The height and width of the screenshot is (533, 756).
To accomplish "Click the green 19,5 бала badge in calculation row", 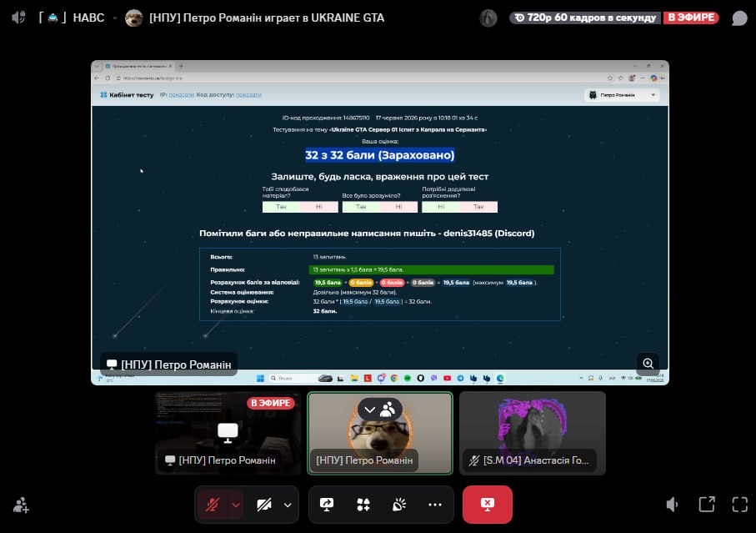I will [x=328, y=283].
